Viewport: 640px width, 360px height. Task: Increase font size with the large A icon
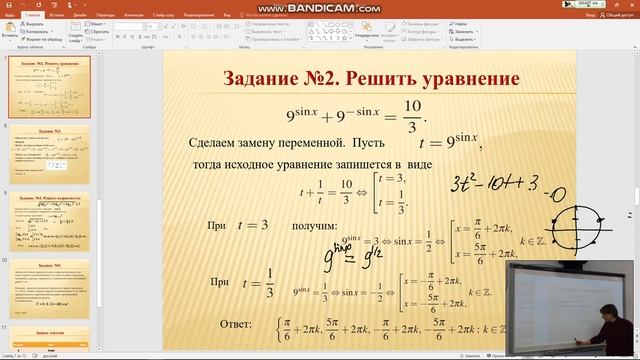coord(166,27)
